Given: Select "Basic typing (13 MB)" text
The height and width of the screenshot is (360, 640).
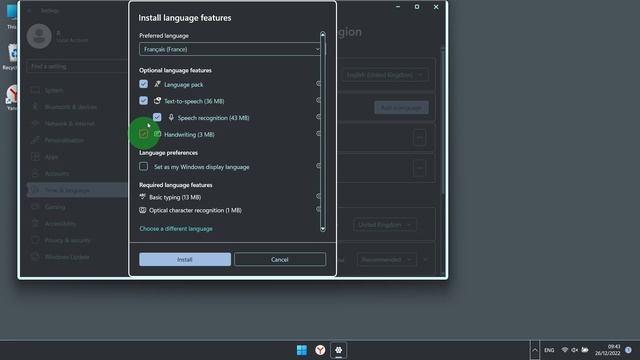Looking at the screenshot, I should point(175,197).
